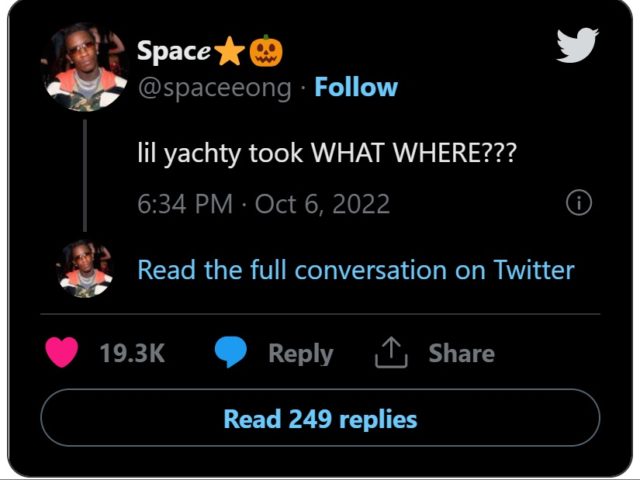Click the star emoji after Space
The image size is (640, 480).
[x=230, y=49]
